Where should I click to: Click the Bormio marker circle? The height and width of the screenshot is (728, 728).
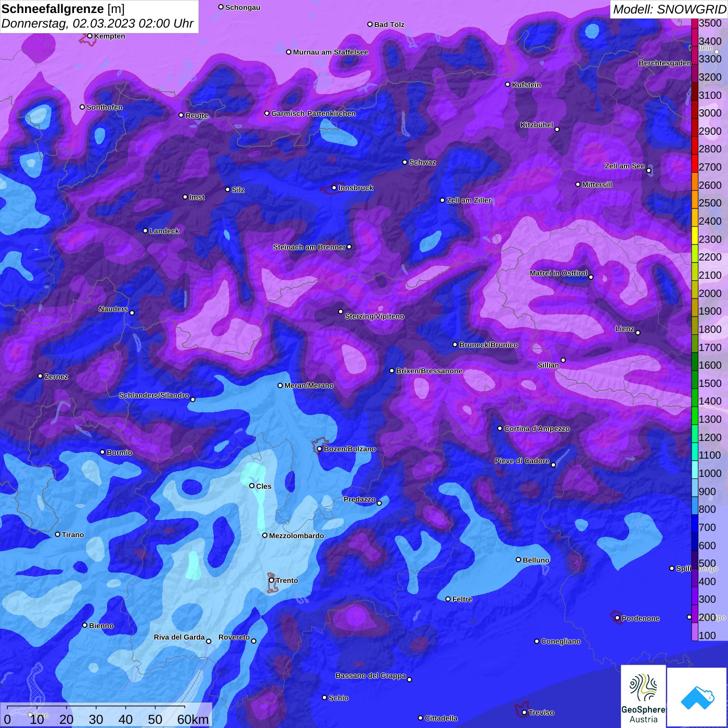point(102,452)
